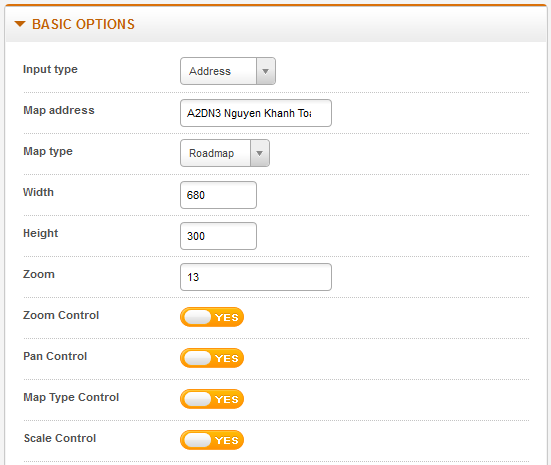The image size is (551, 465).
Task: Click the Map Type Control label
Action: (71, 397)
